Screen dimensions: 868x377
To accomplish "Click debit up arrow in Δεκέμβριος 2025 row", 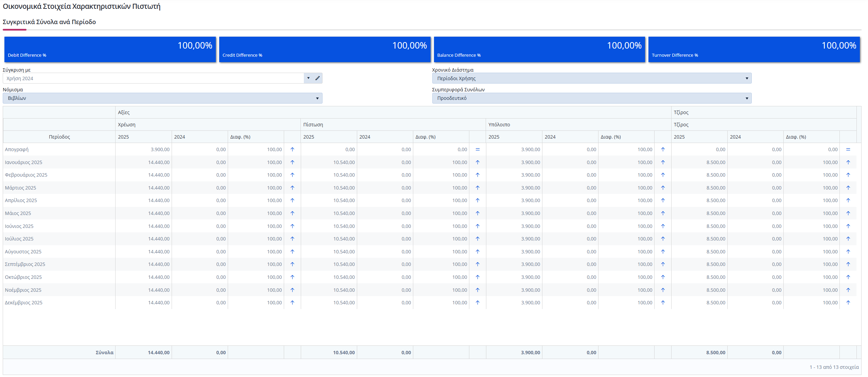I will click(x=292, y=303).
